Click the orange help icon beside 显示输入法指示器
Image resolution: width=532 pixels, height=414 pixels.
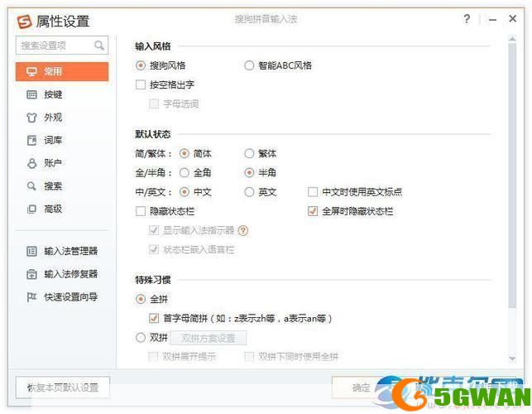click(x=243, y=231)
